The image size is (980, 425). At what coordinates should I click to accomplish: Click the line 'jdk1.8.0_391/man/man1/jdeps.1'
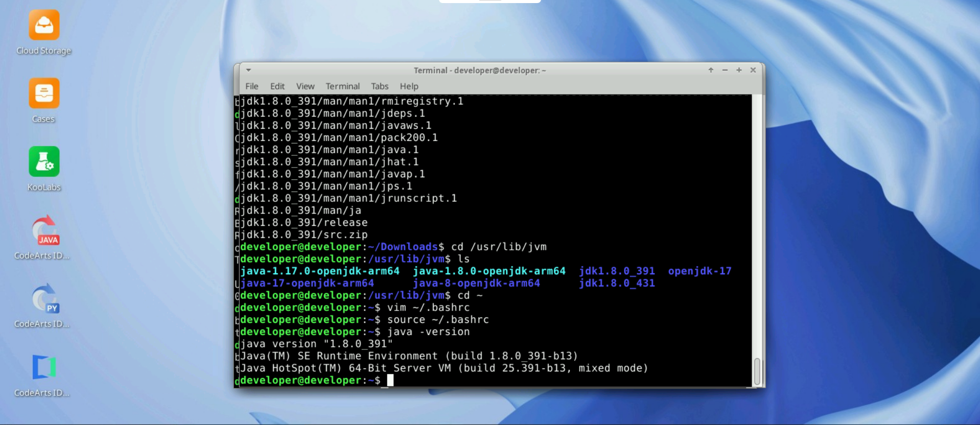[x=333, y=113]
